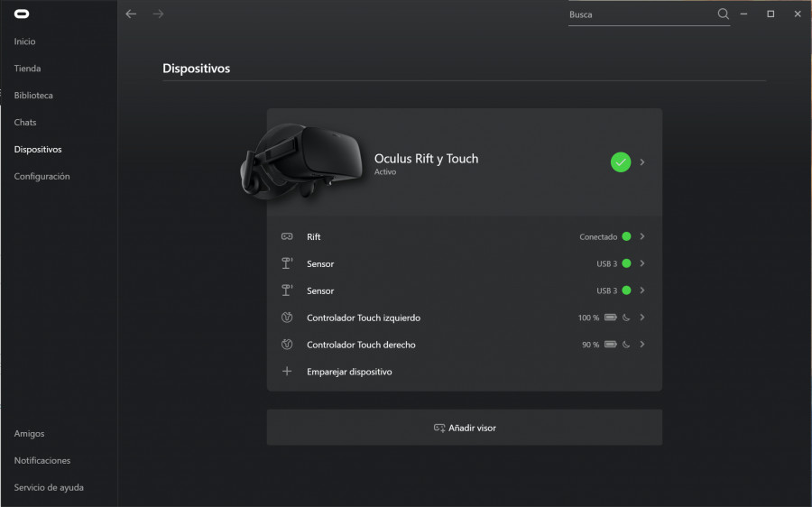Click into the Busca search field
Viewport: 812px width, 507px height.
pos(641,14)
